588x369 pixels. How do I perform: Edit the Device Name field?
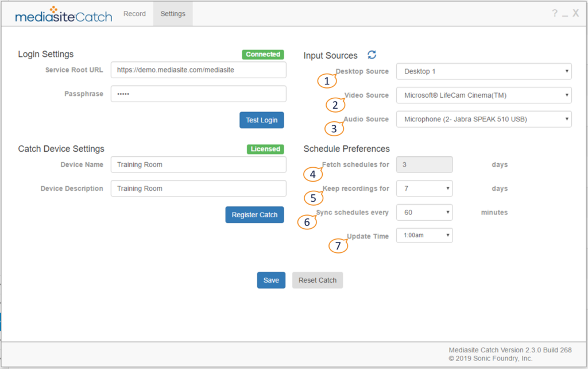(198, 164)
